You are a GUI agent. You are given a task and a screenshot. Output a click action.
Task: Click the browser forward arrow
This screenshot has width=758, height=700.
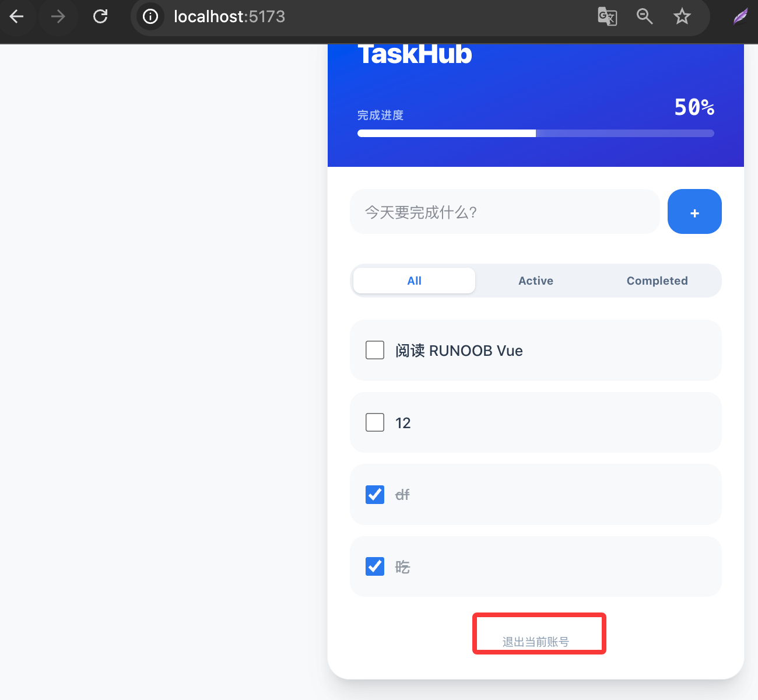[58, 16]
